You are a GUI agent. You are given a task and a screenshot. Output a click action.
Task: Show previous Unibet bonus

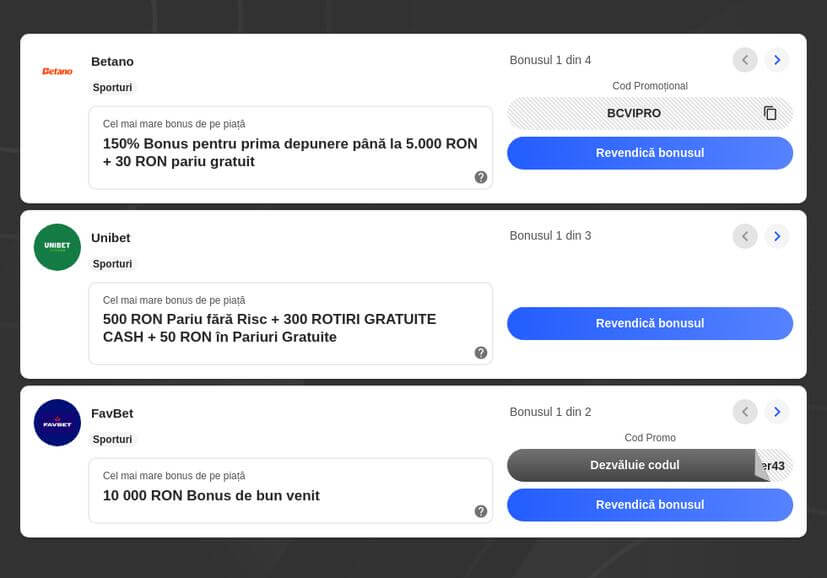click(745, 236)
